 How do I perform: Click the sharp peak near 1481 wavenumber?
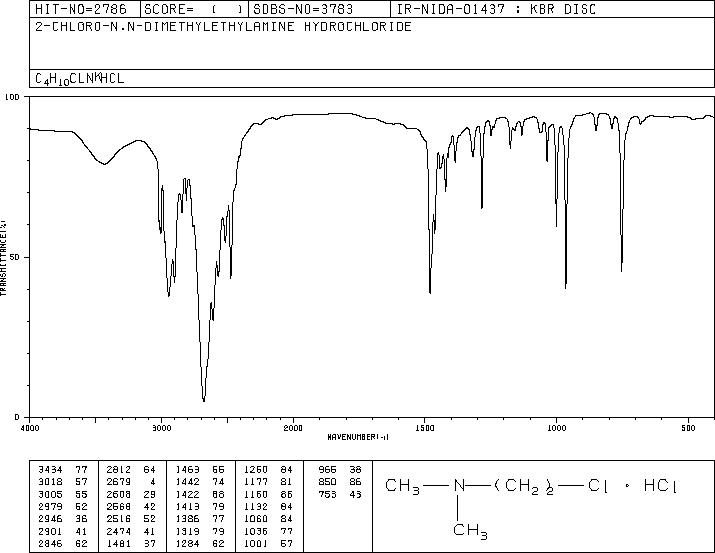(430, 292)
